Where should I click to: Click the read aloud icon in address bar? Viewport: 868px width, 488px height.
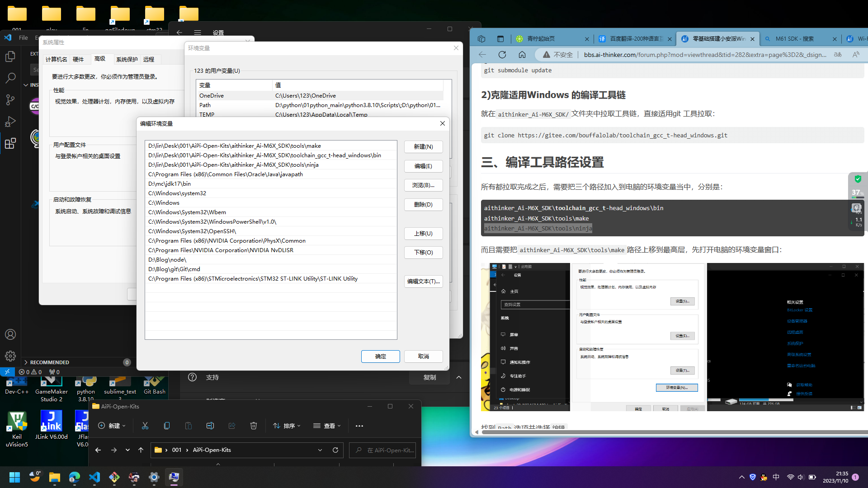click(x=856, y=55)
